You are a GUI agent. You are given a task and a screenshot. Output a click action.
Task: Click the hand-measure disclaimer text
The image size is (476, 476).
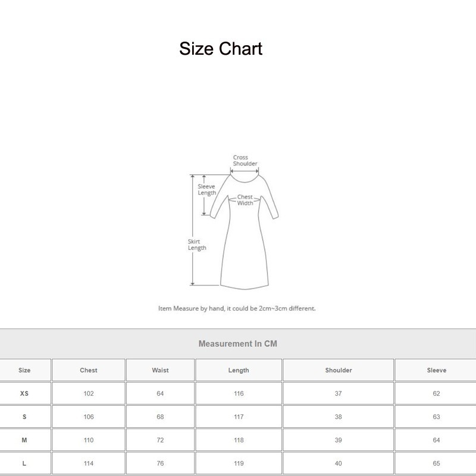tap(238, 308)
